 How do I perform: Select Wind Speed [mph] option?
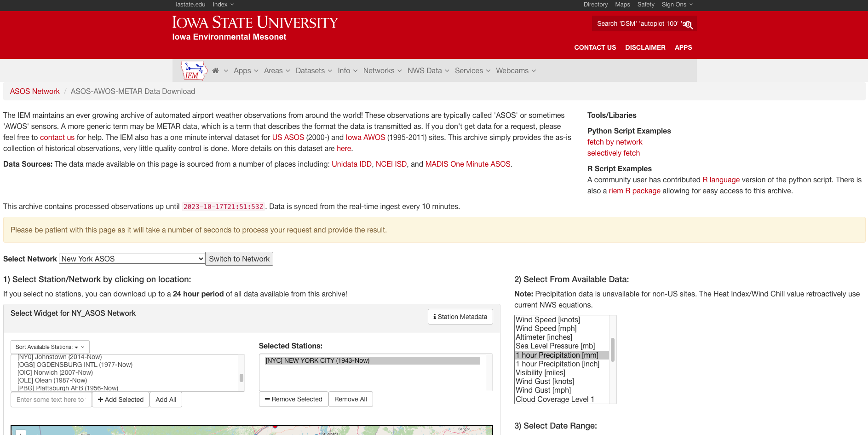click(x=562, y=328)
